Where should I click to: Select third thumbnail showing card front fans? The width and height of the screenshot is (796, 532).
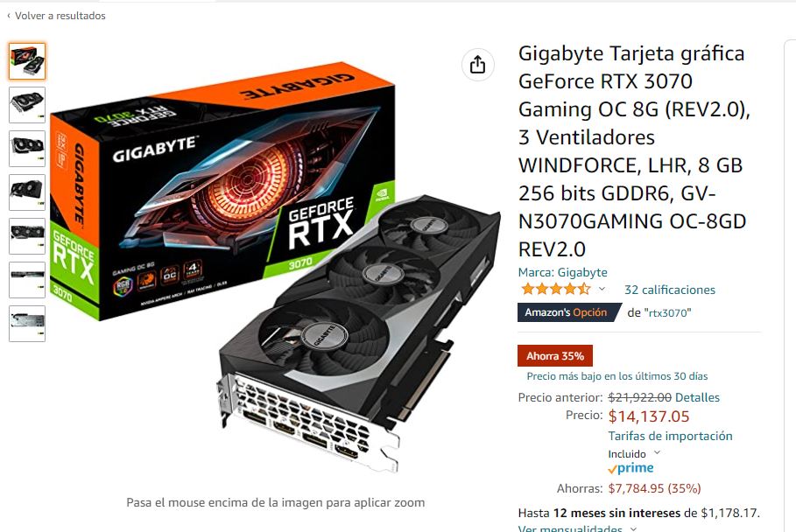click(x=27, y=149)
